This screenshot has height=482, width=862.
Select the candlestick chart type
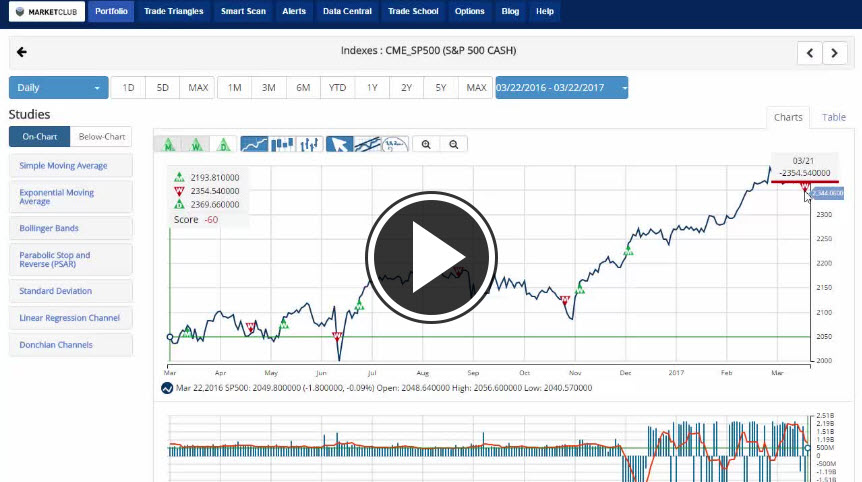pyautogui.click(x=282, y=145)
